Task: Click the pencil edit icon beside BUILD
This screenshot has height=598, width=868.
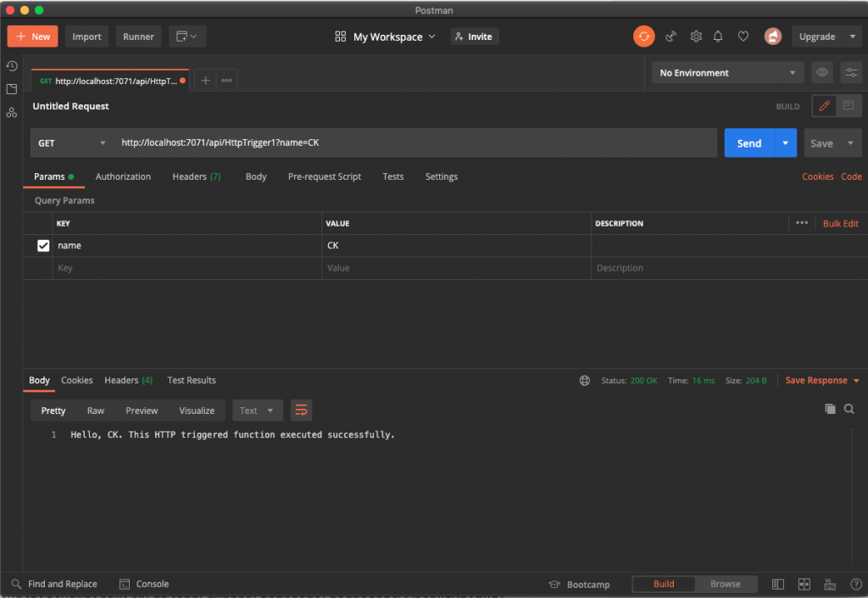Action: pos(824,106)
